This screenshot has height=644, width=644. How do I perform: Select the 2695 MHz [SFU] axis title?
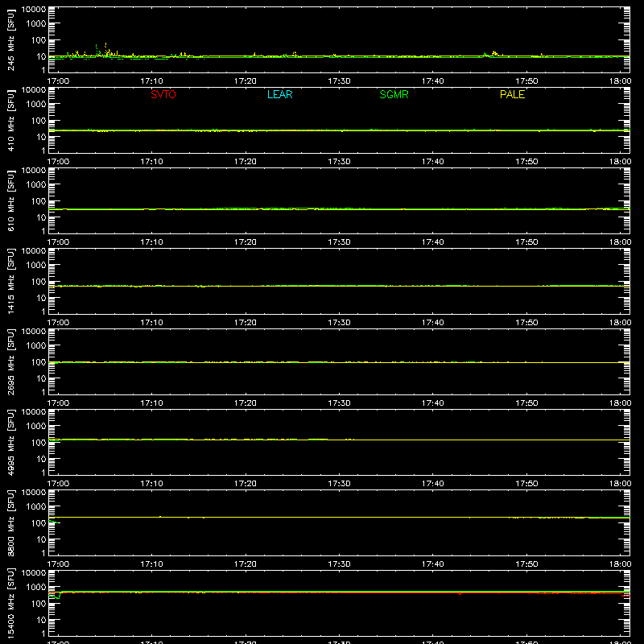pyautogui.click(x=10, y=362)
